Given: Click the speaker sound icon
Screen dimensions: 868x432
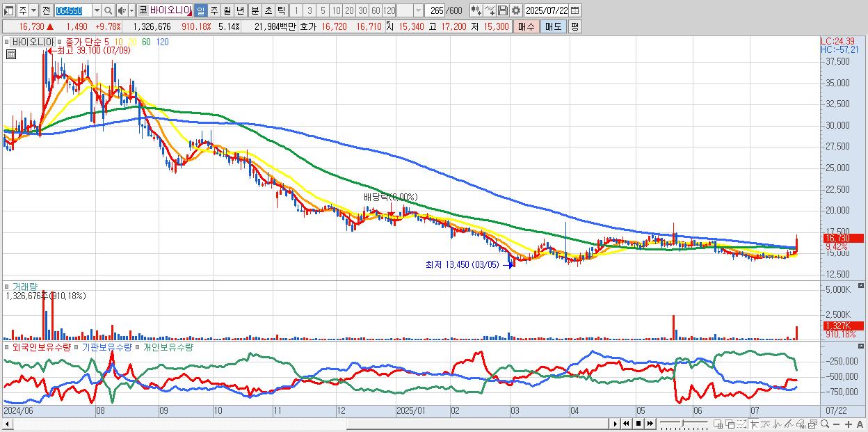Looking at the screenshot, I should pyautogui.click(x=122, y=10).
